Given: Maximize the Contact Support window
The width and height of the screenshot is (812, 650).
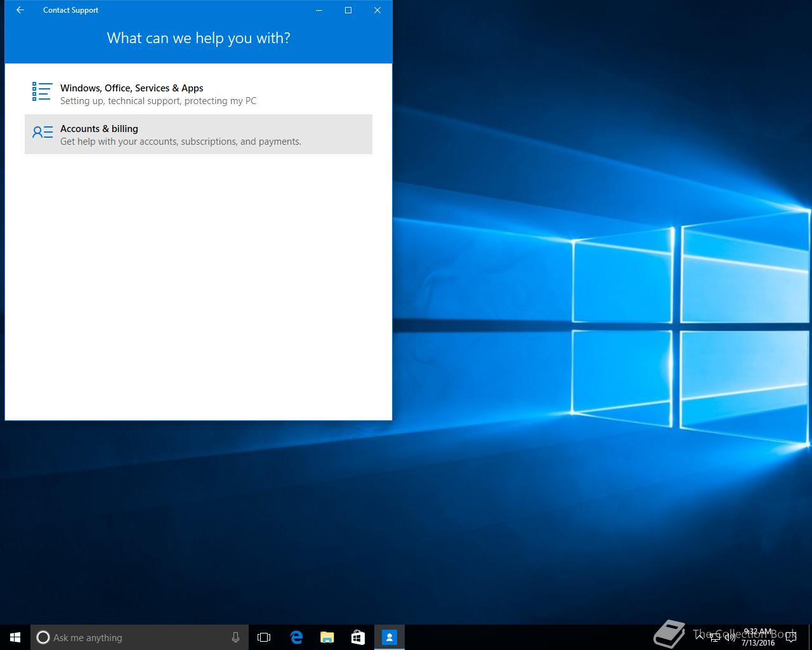Looking at the screenshot, I should [348, 10].
